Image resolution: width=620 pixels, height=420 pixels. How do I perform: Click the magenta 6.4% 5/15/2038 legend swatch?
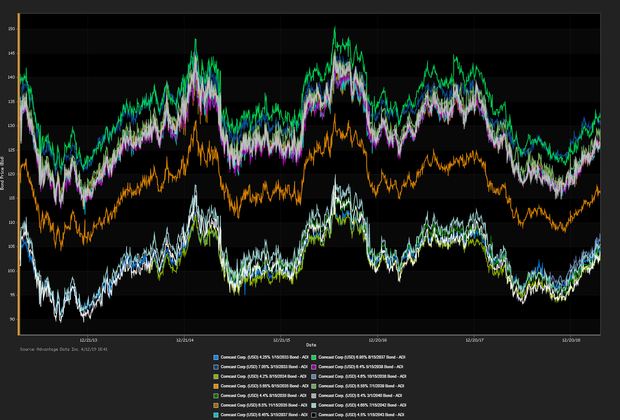tap(314, 367)
